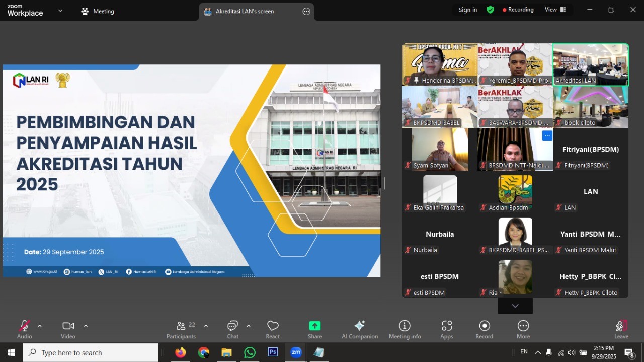Open Meeting info icon
The height and width of the screenshot is (362, 644).
click(x=405, y=326)
